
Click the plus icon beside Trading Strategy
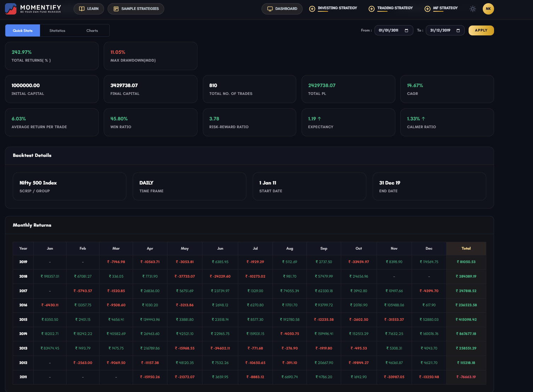click(x=372, y=9)
